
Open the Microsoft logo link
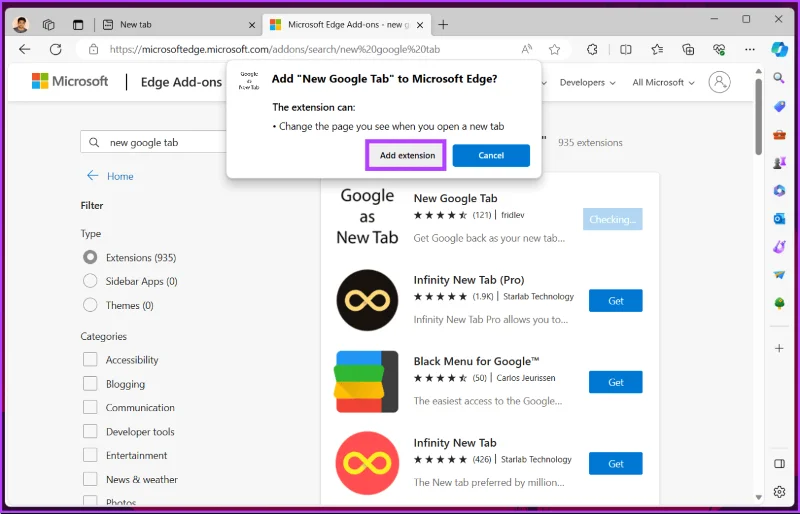pyautogui.click(x=70, y=81)
